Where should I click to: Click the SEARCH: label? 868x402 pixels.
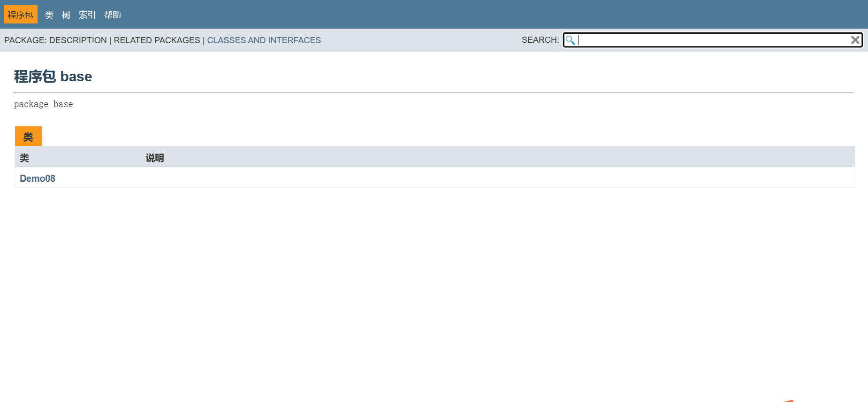[540, 40]
